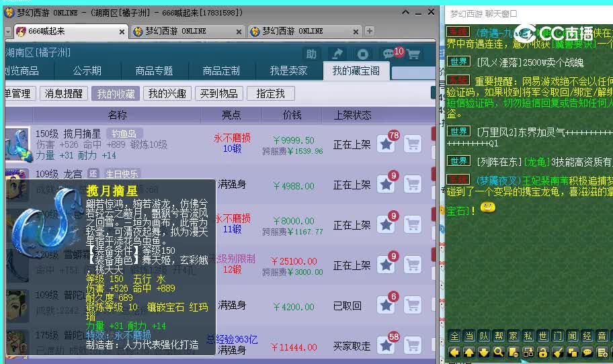Screen dimensions: 613x364
Task: Click down arrow icon in chat toolbar
Action: tap(484, 353)
